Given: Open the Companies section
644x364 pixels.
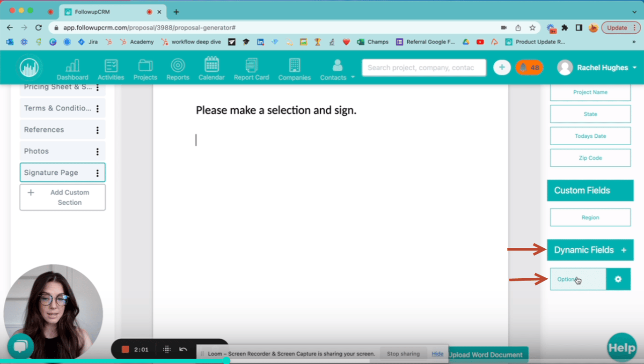Looking at the screenshot, I should pyautogui.click(x=294, y=69).
